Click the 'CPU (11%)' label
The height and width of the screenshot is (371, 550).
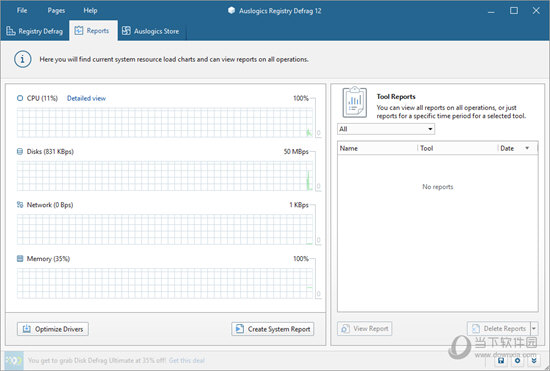click(x=42, y=98)
